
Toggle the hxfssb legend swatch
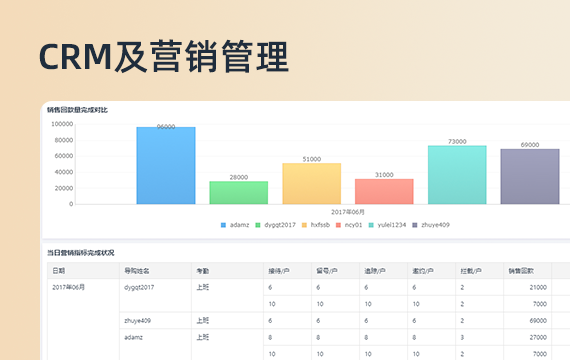(304, 225)
